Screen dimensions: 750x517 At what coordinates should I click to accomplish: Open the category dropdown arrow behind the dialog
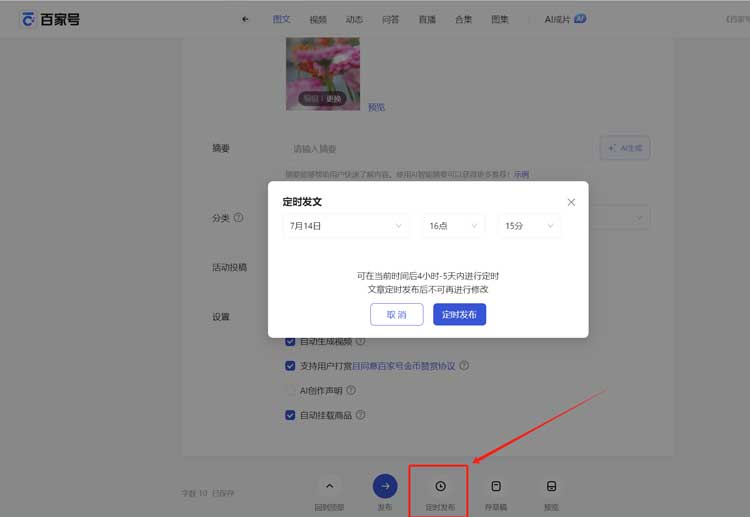point(640,218)
